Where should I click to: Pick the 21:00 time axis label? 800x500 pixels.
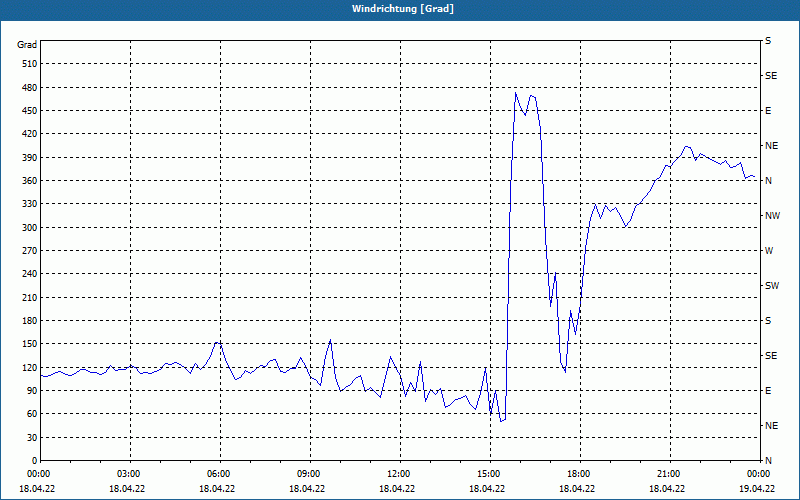click(x=667, y=473)
